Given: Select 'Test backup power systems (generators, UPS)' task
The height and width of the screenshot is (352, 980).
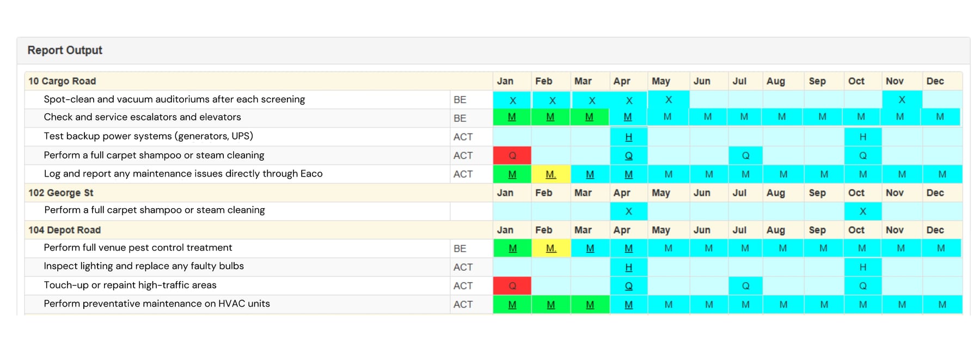Looking at the screenshot, I should (x=148, y=136).
